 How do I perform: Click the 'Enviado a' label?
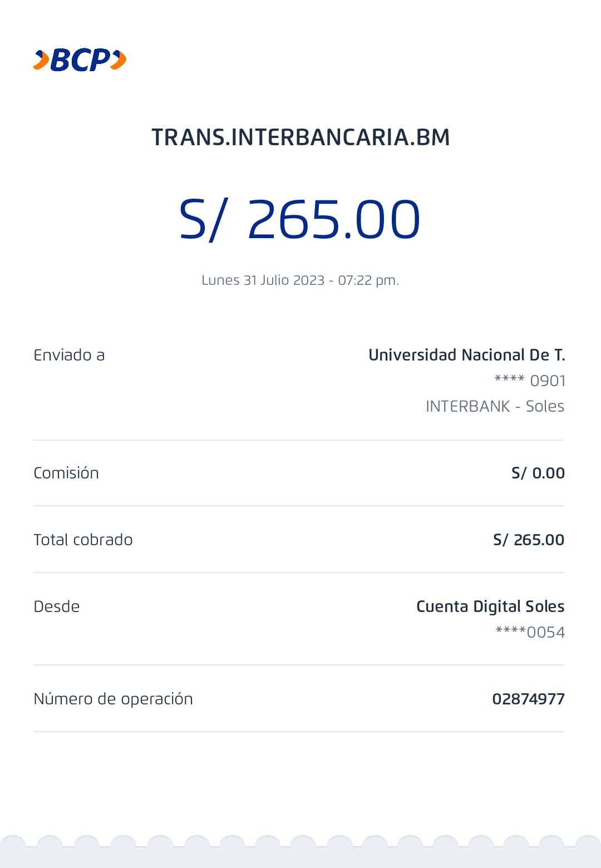[x=69, y=355]
